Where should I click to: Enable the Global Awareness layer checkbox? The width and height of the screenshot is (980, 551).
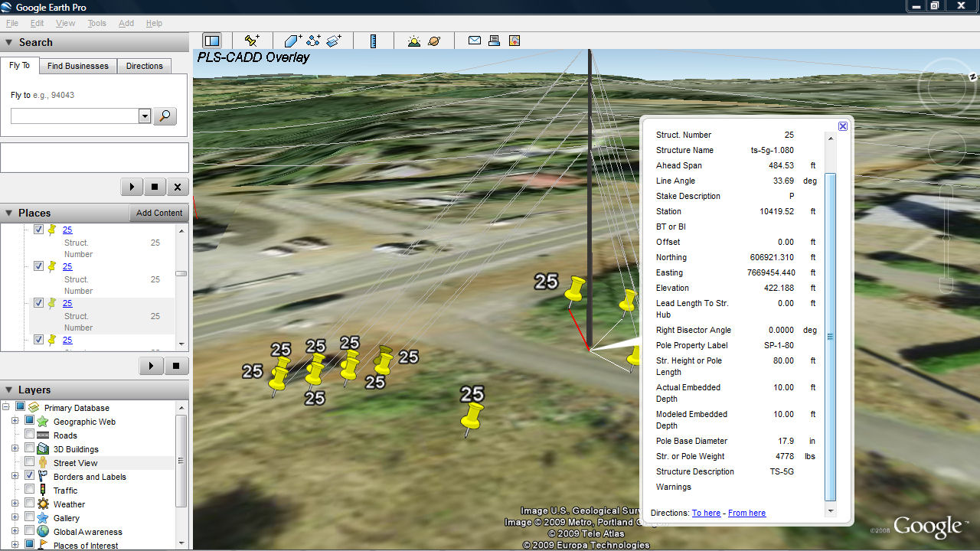point(29,532)
